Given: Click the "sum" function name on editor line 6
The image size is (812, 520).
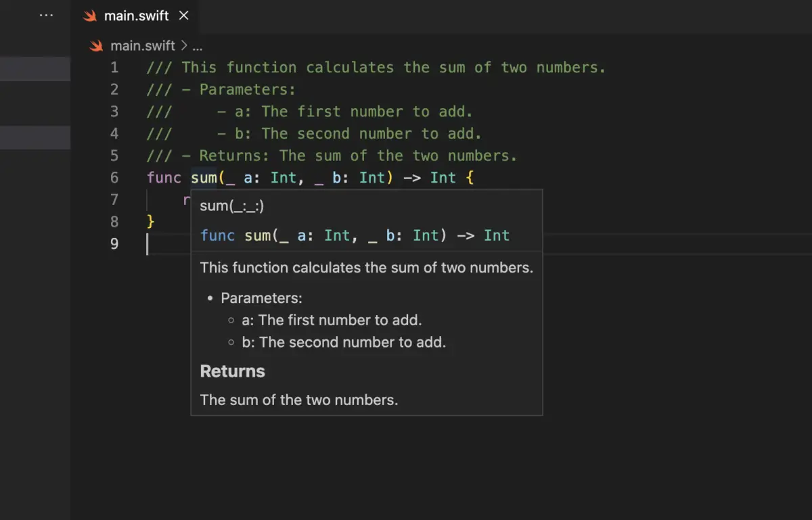Looking at the screenshot, I should [204, 177].
